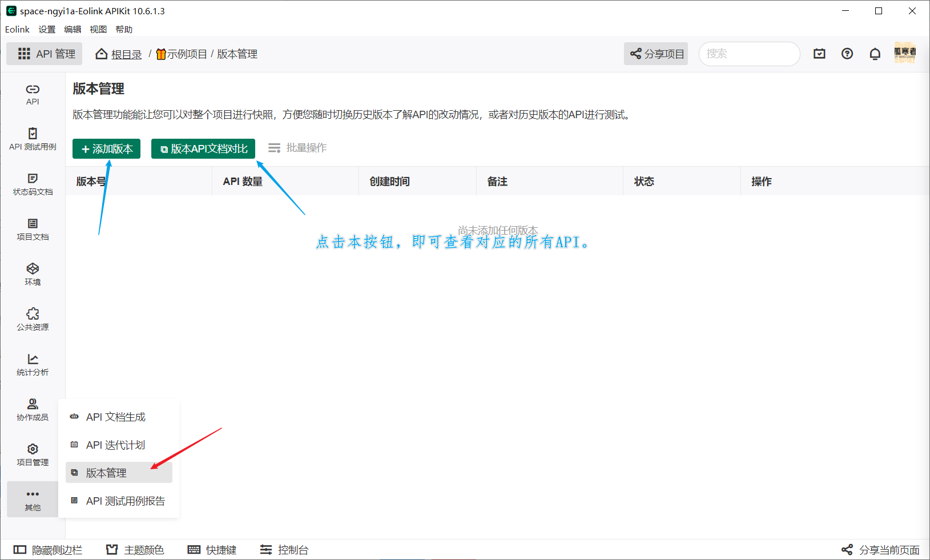This screenshot has width=930, height=560.
Task: Open the help question-mark icon
Action: click(847, 54)
